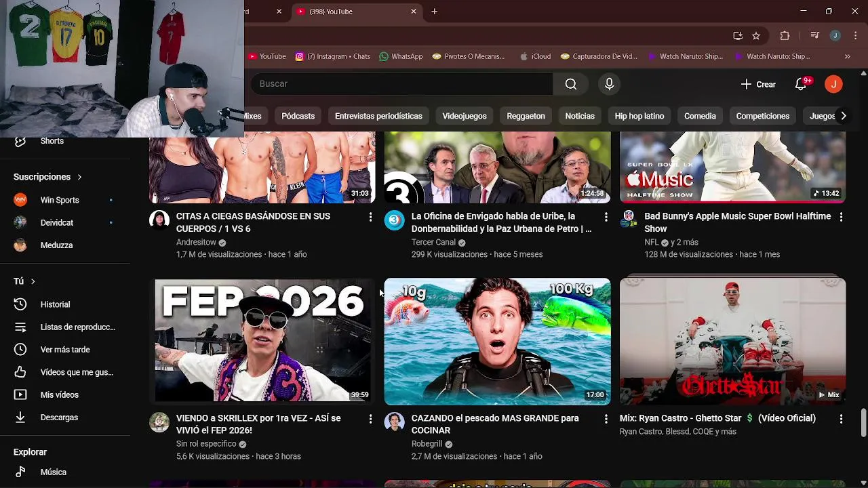868x488 pixels.
Task: Open more options for Oficina de Envigado video
Action: point(606,217)
